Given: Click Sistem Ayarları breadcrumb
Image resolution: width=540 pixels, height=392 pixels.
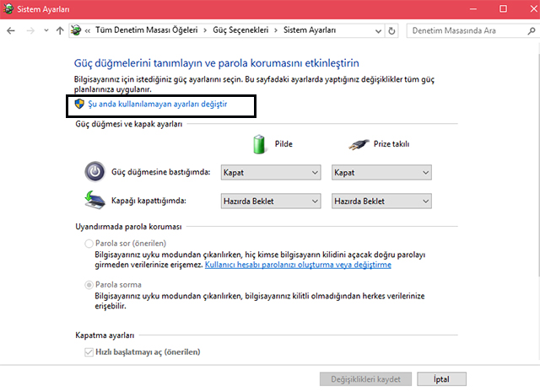Looking at the screenshot, I should [310, 30].
